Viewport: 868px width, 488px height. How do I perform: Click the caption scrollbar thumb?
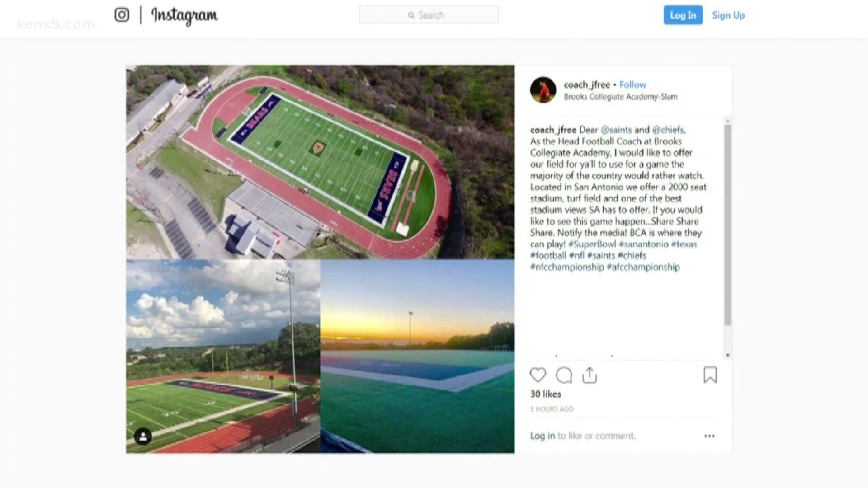727,225
